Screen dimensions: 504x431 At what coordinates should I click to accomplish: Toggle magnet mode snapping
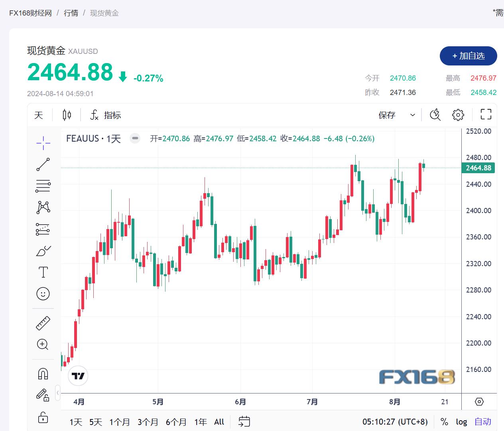(x=43, y=374)
